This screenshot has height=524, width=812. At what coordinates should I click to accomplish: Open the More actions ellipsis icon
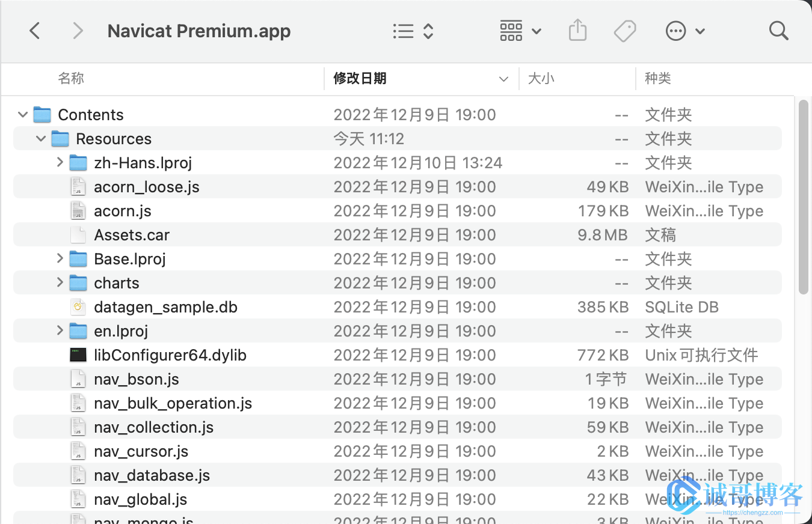[676, 31]
